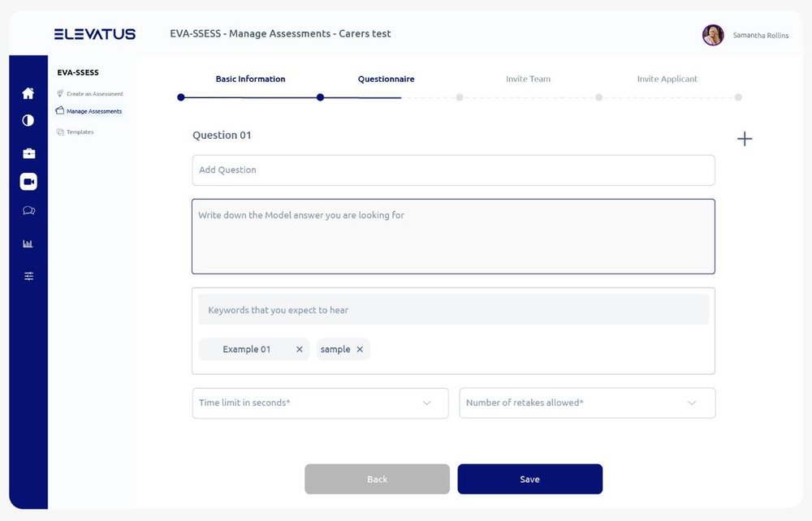This screenshot has height=521, width=812.
Task: Click the sliders settings icon
Action: pyautogui.click(x=28, y=277)
